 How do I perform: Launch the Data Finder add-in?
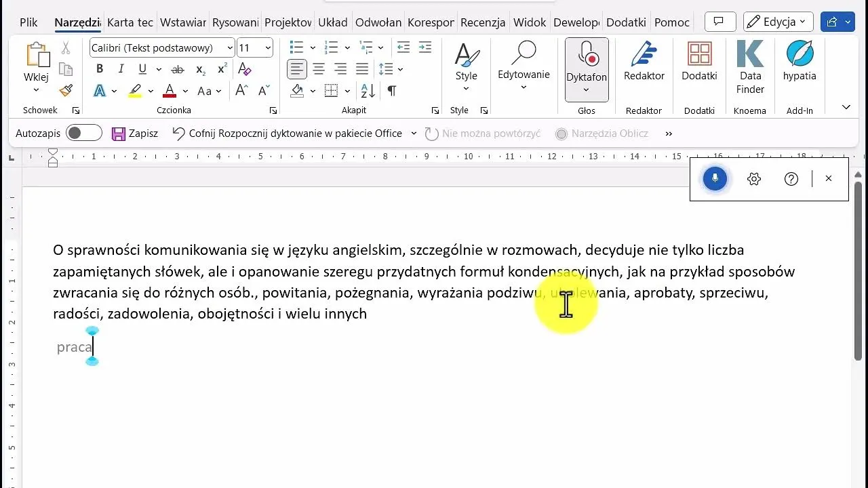coord(750,68)
